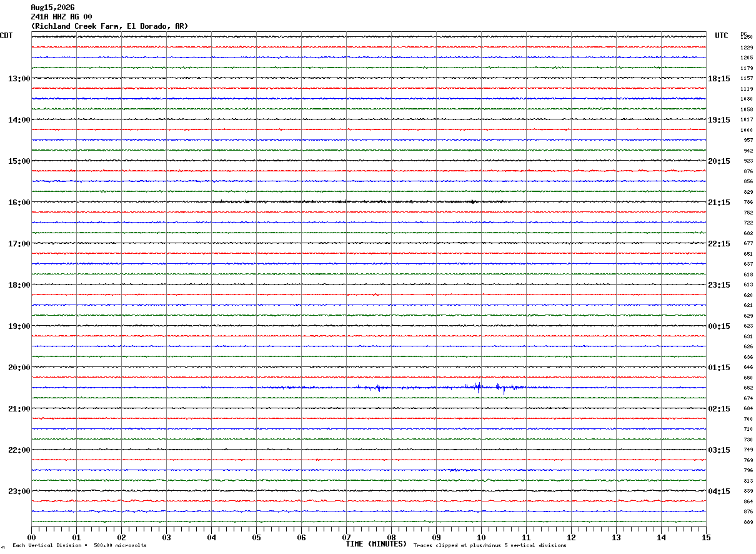This screenshot has height=554, width=756.
Task: Click the traces clipped footnote text
Action: 490,545
